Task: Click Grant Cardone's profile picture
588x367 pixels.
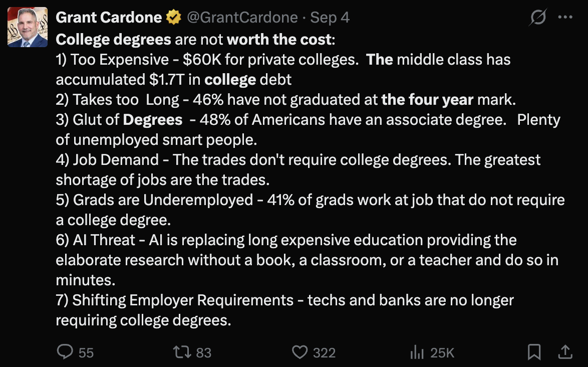Action: 28,27
